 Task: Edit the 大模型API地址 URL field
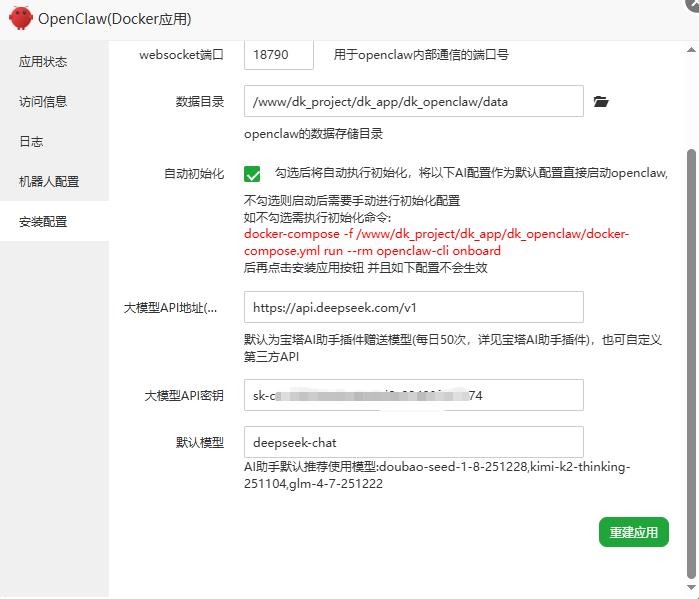(x=413, y=307)
